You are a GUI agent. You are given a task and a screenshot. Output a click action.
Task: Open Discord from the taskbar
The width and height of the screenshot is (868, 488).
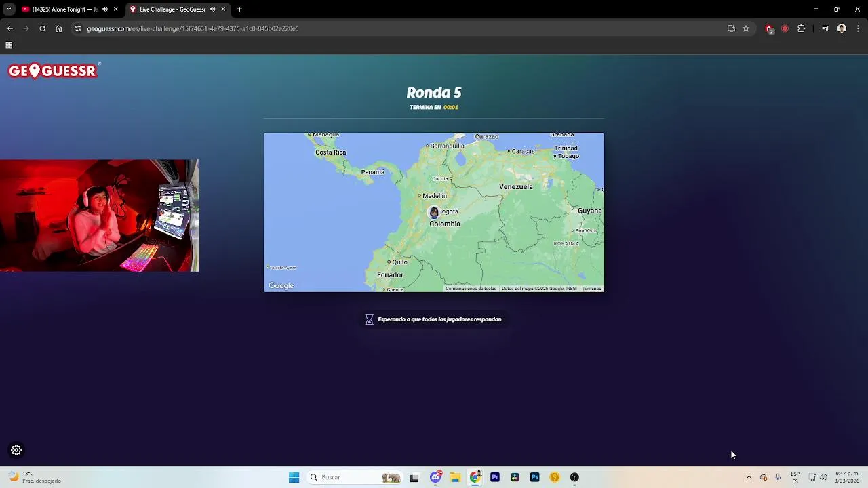pos(435,477)
